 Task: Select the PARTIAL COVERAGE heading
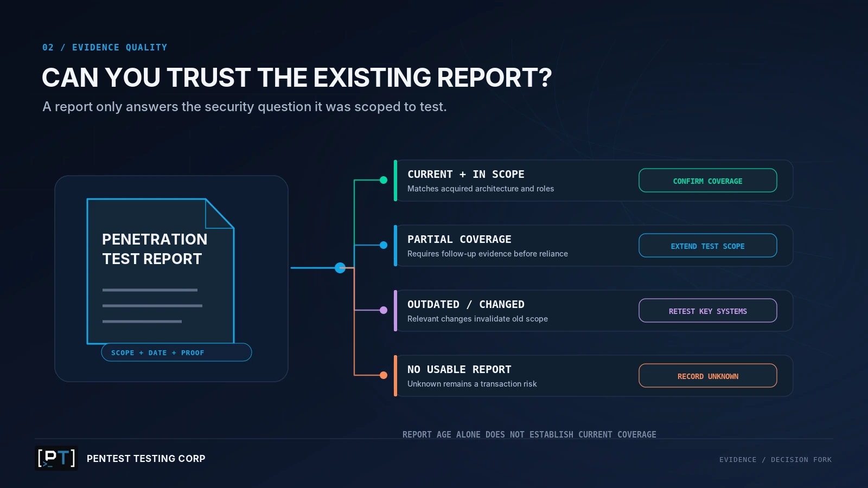click(459, 239)
